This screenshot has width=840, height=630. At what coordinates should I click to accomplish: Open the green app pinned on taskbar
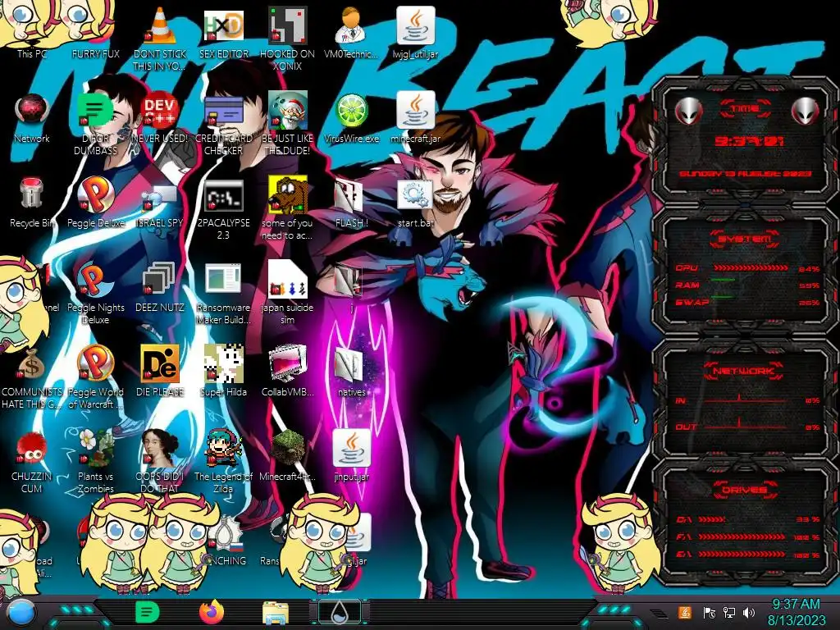(148, 612)
